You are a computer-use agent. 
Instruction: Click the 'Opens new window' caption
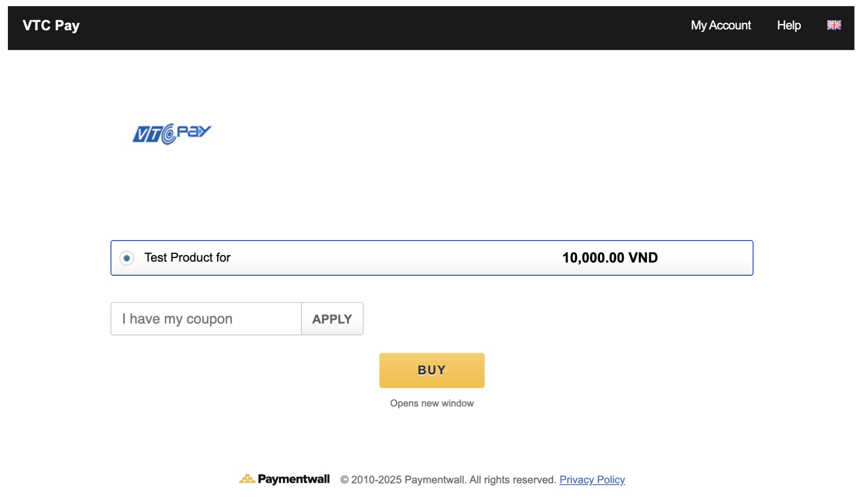[x=431, y=403]
